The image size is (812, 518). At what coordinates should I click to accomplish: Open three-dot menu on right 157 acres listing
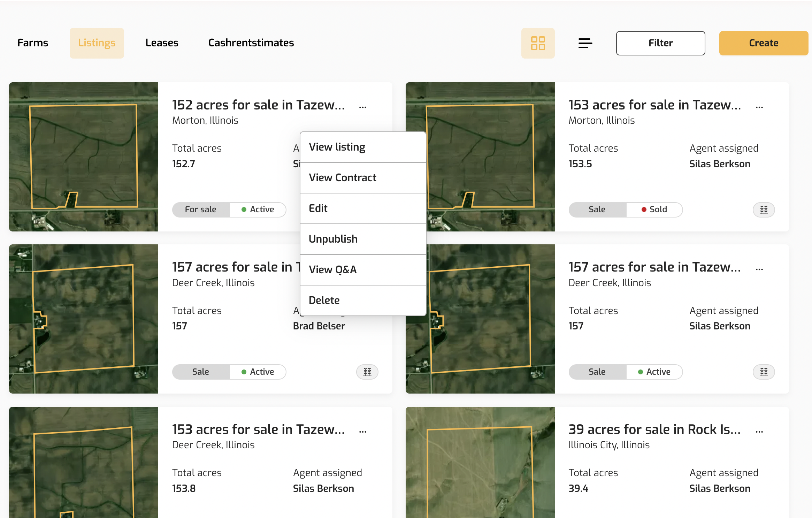[x=759, y=269]
